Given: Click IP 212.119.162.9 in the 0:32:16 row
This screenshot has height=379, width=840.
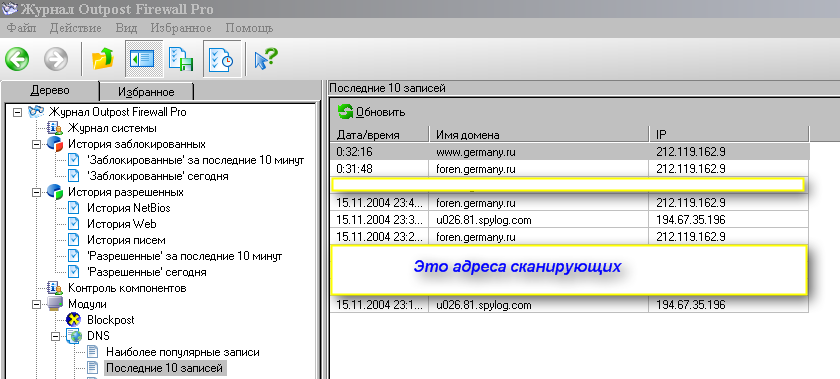Looking at the screenshot, I should (x=691, y=152).
